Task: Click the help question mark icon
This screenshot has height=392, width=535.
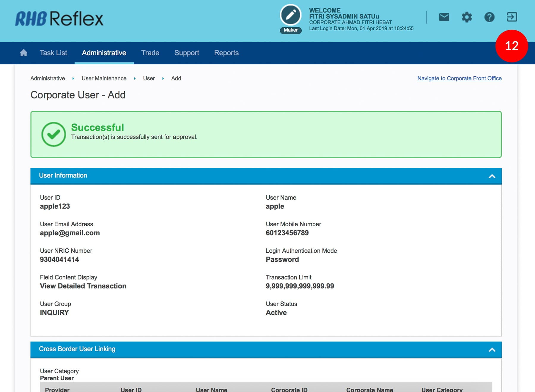Action: coord(489,17)
